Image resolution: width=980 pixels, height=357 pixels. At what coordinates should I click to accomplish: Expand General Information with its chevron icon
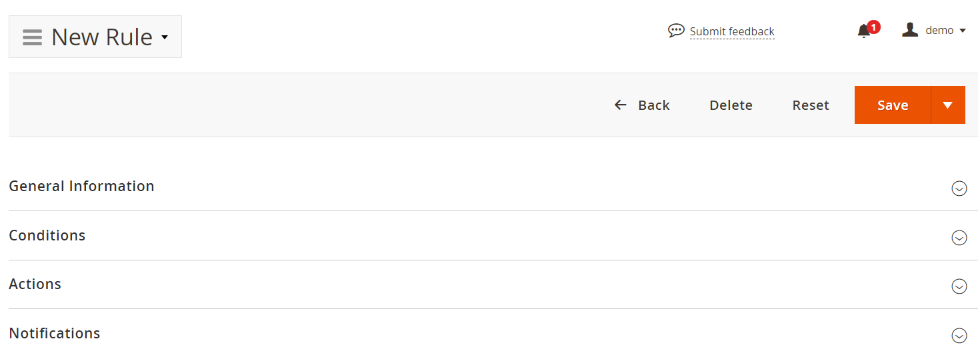click(x=959, y=188)
